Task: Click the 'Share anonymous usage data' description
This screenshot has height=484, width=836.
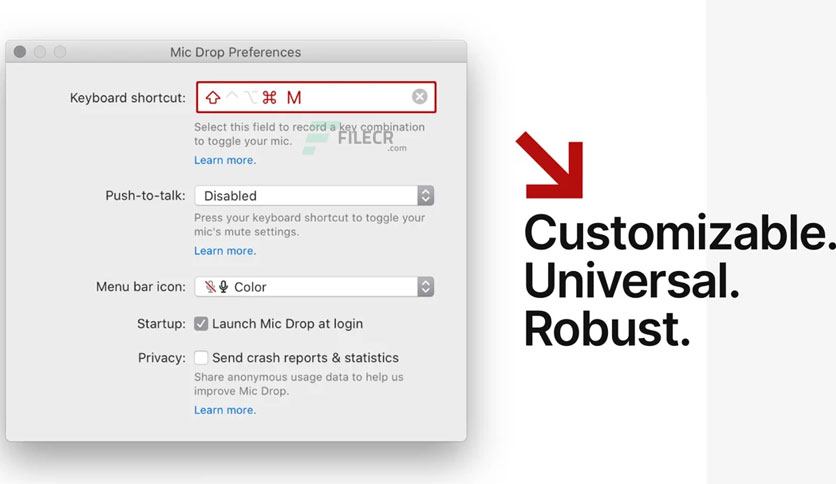Action: click(x=299, y=384)
